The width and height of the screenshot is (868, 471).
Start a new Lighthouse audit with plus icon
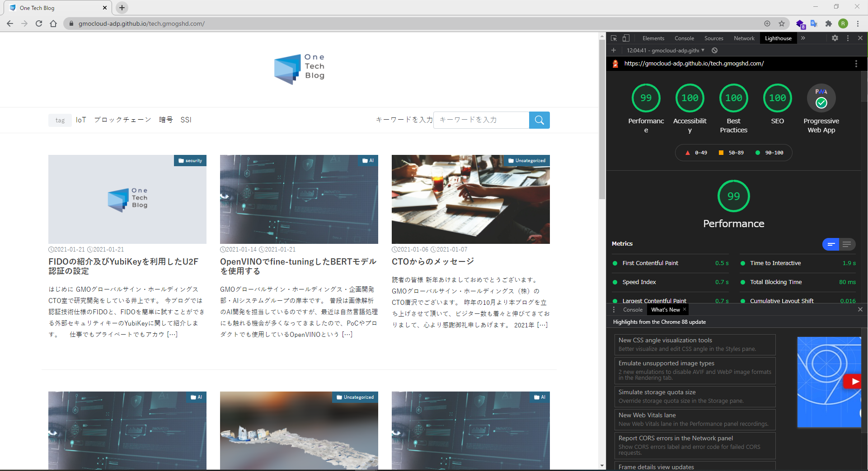[614, 50]
